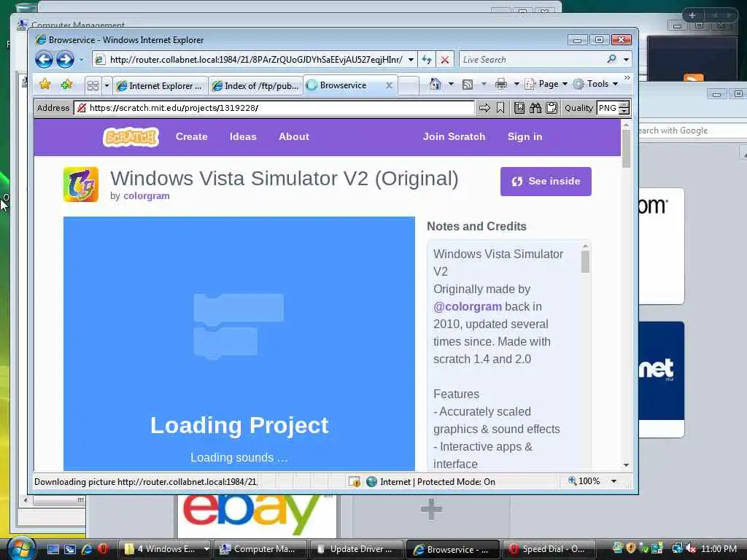
Task: Refresh the page with the refresh arrows icon
Action: [427, 60]
